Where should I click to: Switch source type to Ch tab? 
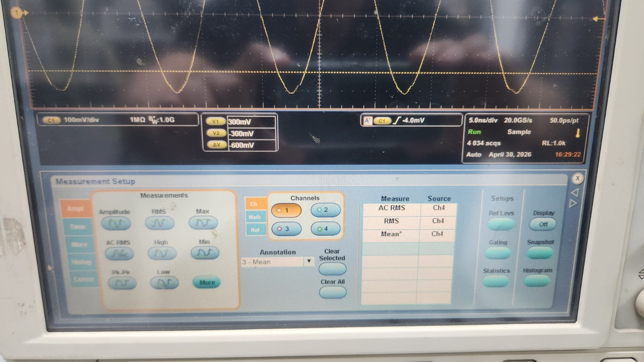tap(255, 204)
